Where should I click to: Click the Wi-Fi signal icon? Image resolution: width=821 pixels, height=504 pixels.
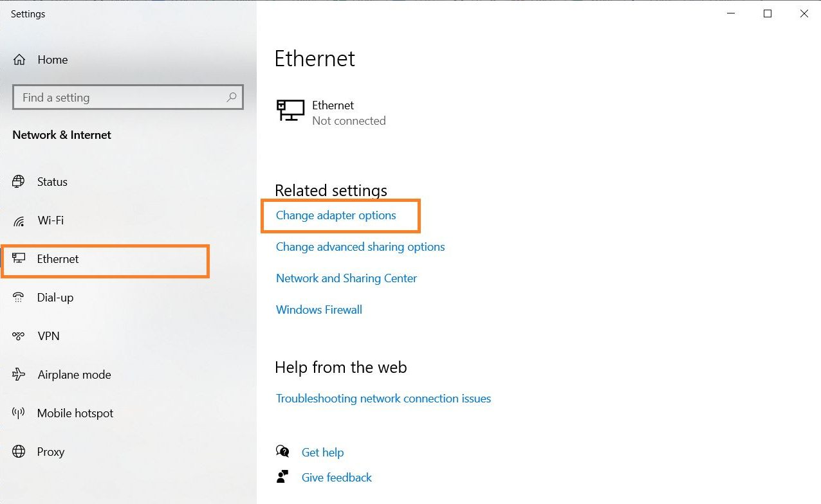pyautogui.click(x=19, y=221)
